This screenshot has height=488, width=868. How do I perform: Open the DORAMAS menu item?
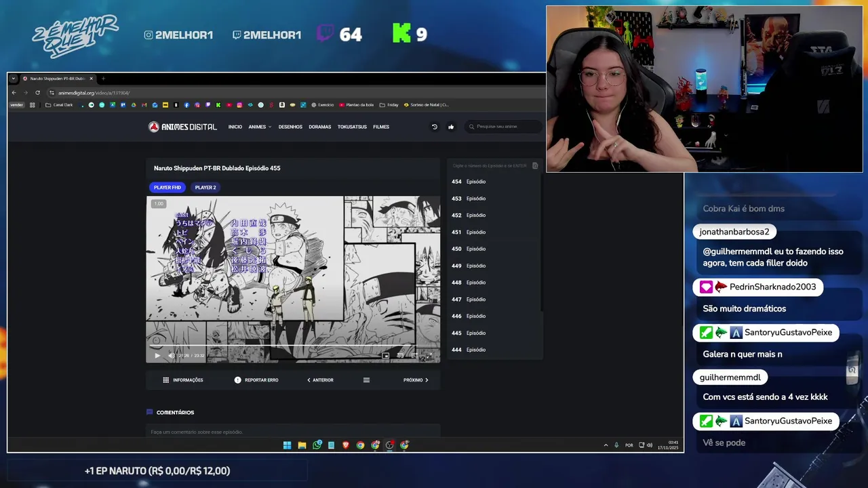point(320,127)
